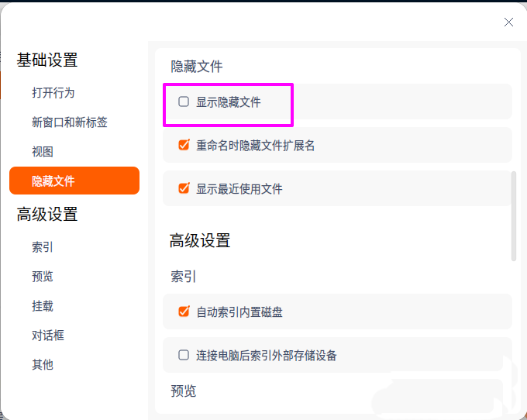
Task: Go to 新窗口和新标签 section
Action: click(x=70, y=122)
